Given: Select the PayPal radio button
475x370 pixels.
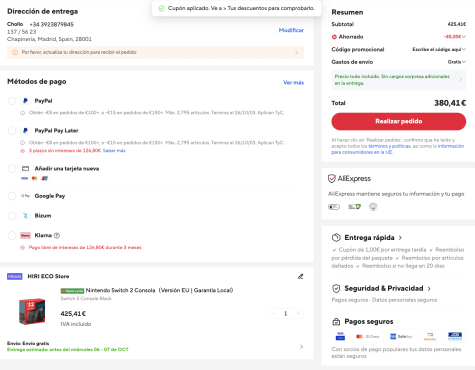Looking at the screenshot, I should coord(12,101).
